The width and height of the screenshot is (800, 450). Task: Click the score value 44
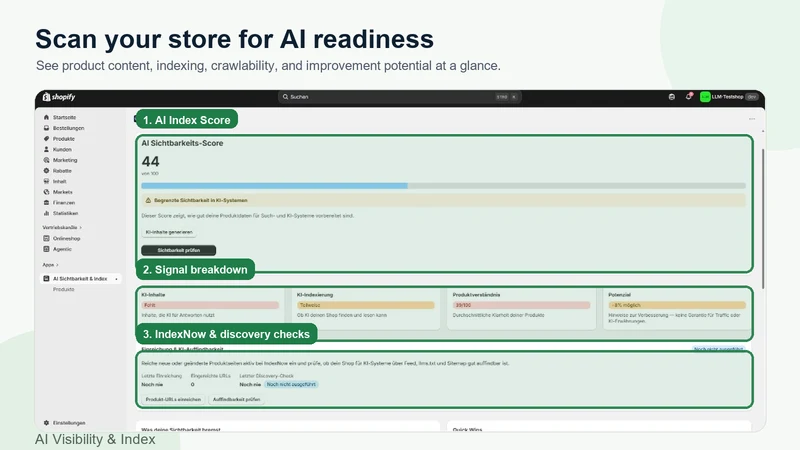[151, 162]
